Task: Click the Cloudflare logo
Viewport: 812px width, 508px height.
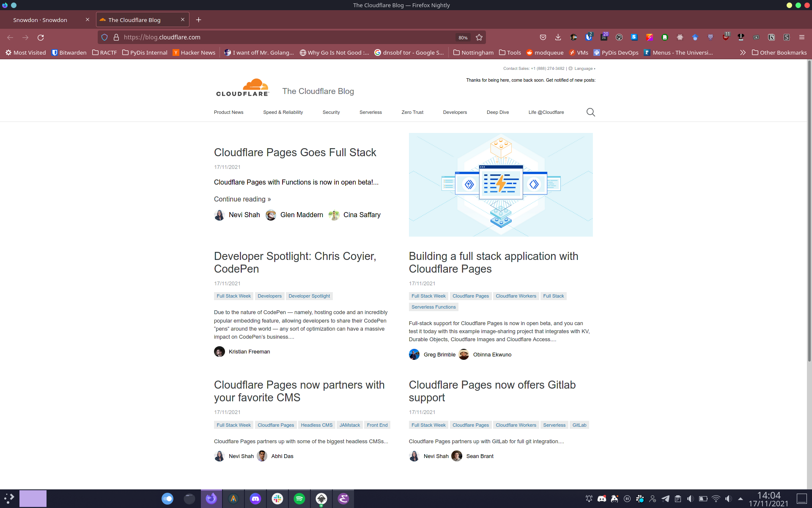Action: (242, 87)
